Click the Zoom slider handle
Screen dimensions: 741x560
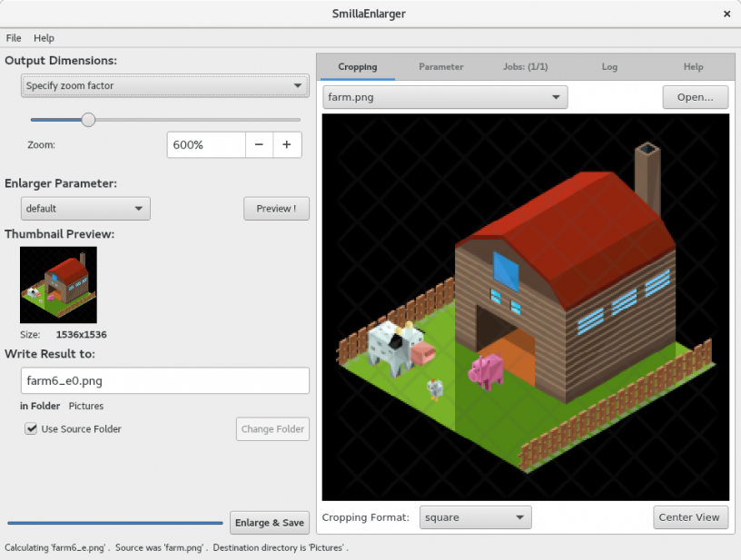87,119
